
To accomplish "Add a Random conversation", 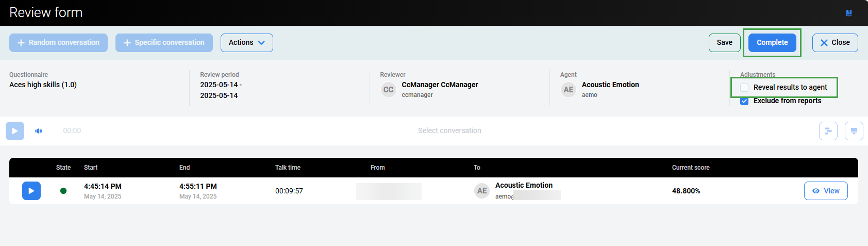I will pos(58,43).
